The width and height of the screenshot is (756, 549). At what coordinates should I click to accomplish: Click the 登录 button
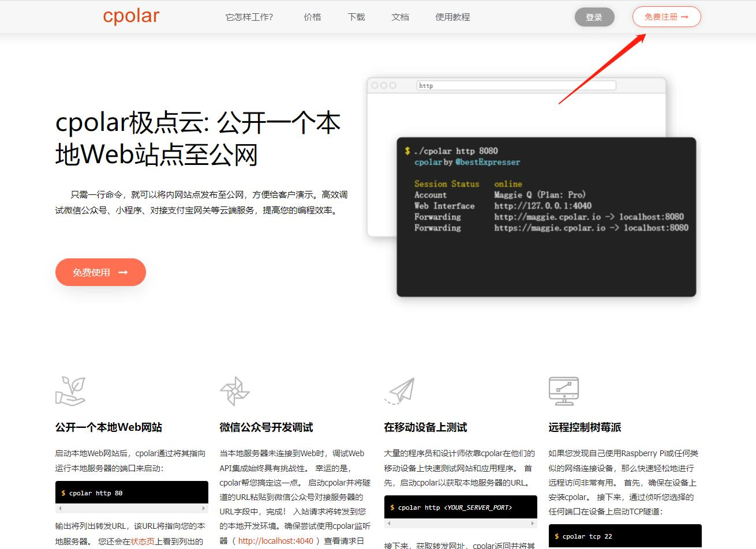594,17
